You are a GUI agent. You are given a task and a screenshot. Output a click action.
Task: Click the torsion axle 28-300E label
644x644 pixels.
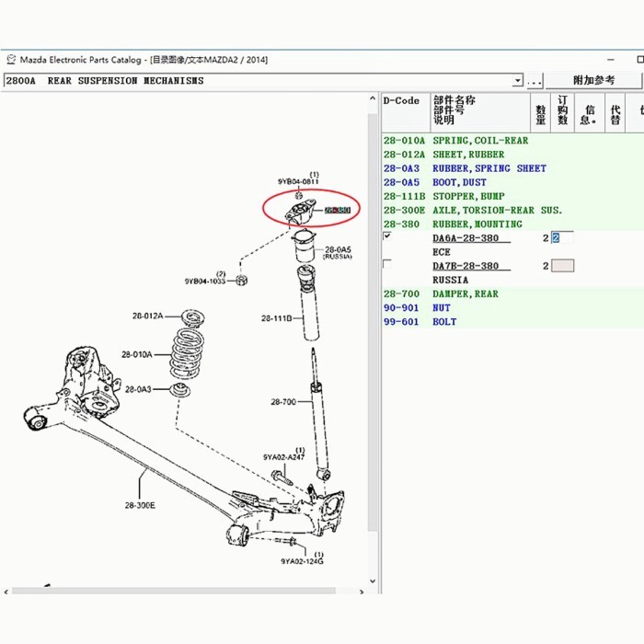pyautogui.click(x=140, y=505)
